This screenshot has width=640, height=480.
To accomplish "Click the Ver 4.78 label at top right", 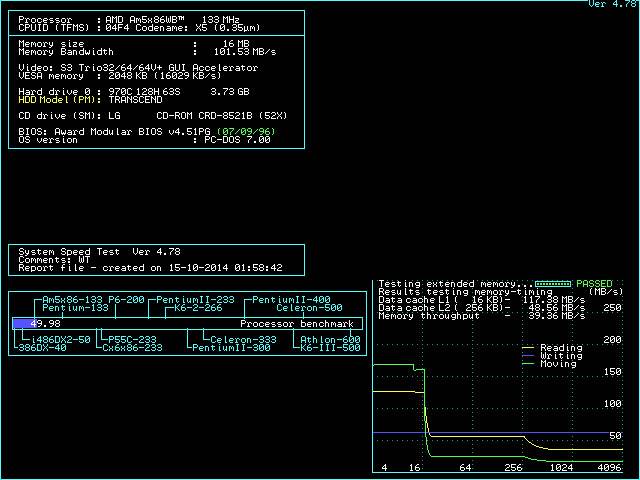I will coord(611,4).
